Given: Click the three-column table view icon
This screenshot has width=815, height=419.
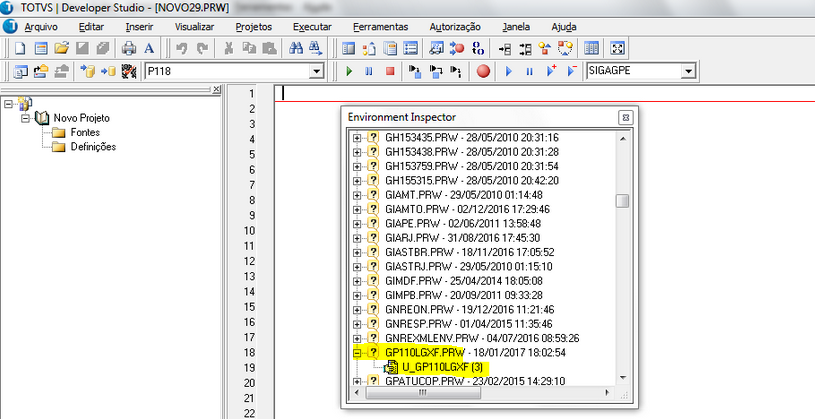Looking at the screenshot, I should click(x=591, y=48).
